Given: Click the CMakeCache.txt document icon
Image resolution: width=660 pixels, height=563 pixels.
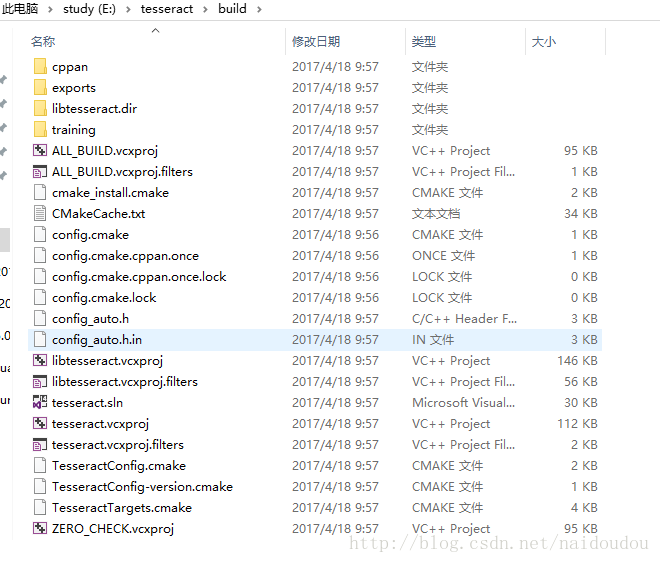Looking at the screenshot, I should coord(40,214).
